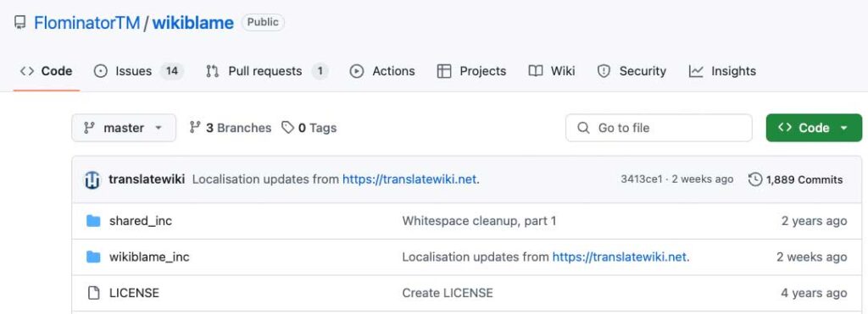This screenshot has height=314, width=868.
Task: Click the '4 years ago' timestamp for LICENSE
Action: pyautogui.click(x=814, y=293)
